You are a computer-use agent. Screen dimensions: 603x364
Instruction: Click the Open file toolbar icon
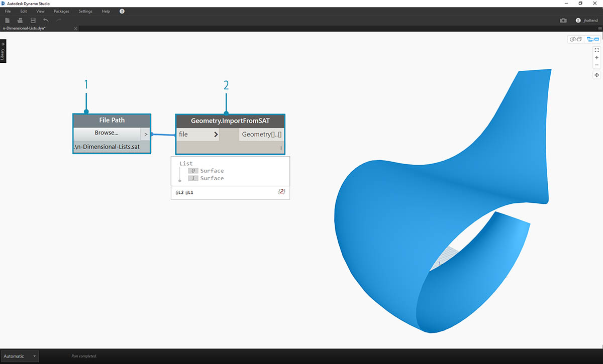tap(20, 20)
